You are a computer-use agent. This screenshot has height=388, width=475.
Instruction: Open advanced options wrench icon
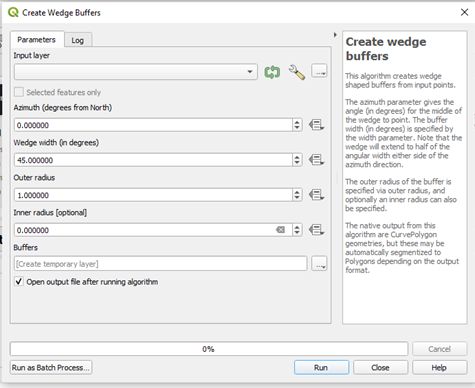point(297,72)
